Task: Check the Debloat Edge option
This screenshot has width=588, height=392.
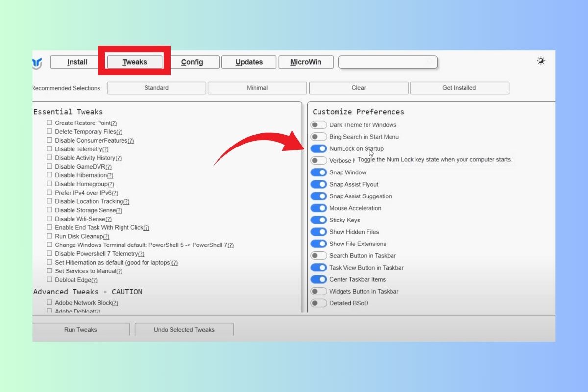Action: click(49, 279)
